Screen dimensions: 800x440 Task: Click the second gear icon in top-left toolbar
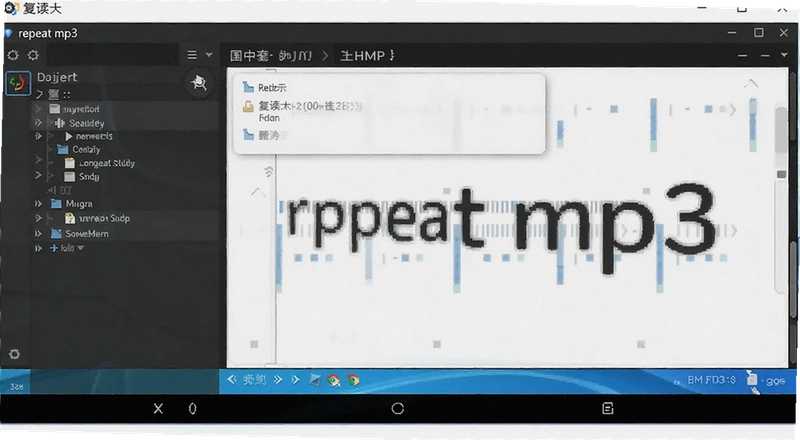(33, 55)
